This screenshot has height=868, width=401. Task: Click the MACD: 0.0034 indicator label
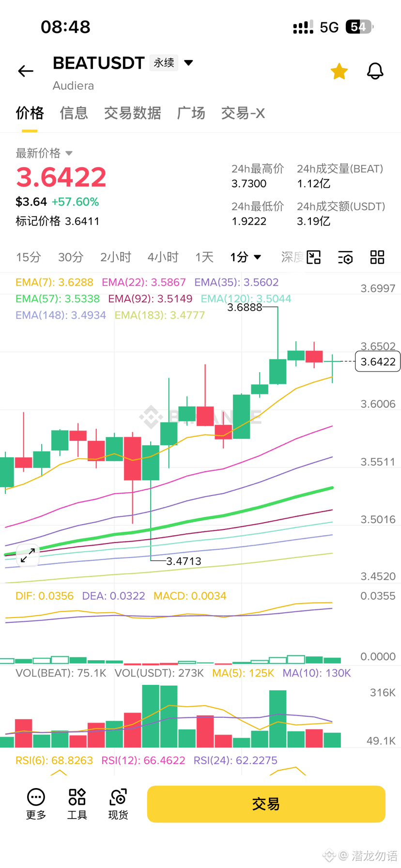[x=190, y=596]
